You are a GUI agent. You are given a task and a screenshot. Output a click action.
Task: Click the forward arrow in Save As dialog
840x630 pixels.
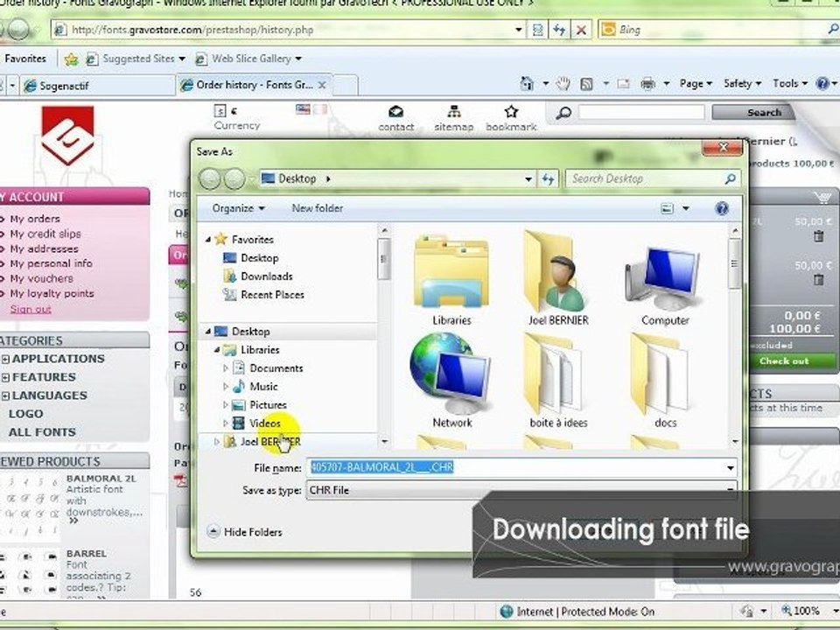pos(234,178)
